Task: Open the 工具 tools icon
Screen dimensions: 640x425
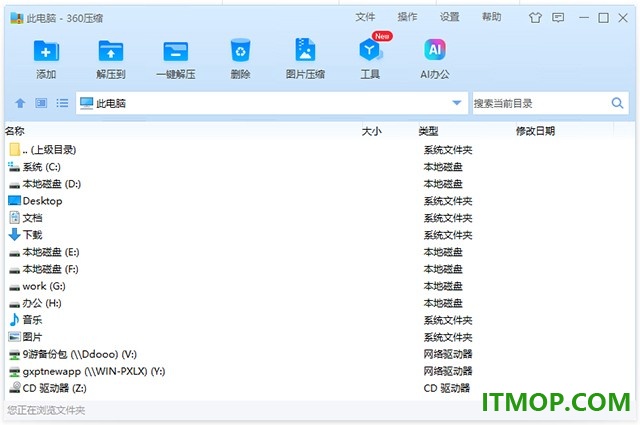Action: click(370, 50)
